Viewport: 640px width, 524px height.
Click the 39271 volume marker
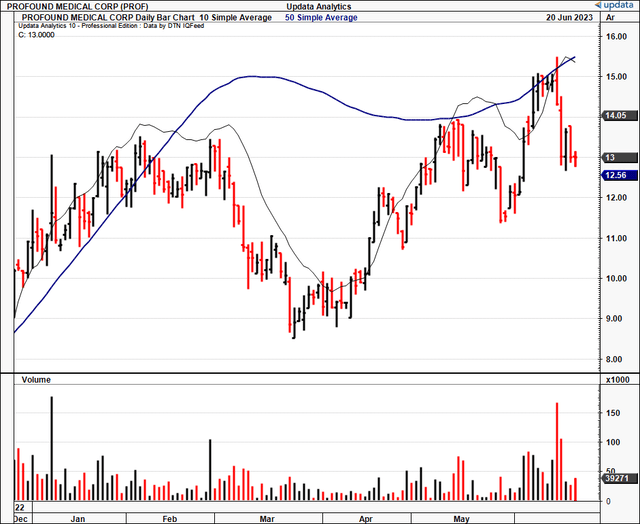619,478
